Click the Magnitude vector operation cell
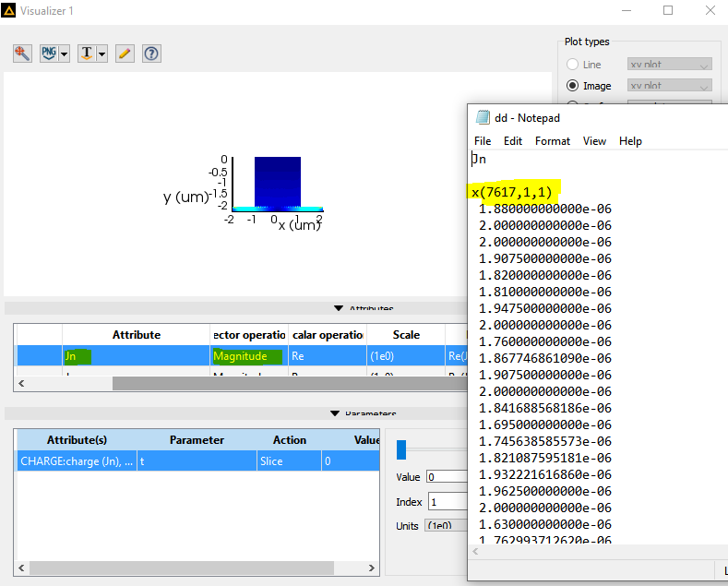This screenshot has height=586, width=728. coord(249,355)
